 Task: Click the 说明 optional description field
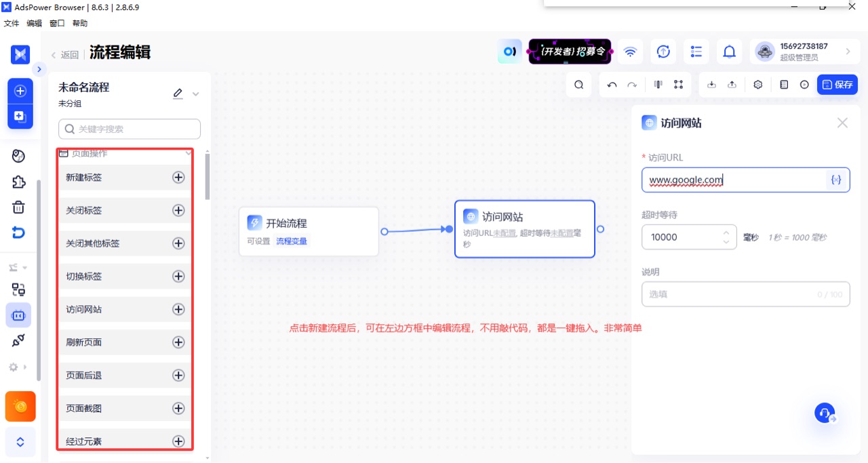pos(745,294)
